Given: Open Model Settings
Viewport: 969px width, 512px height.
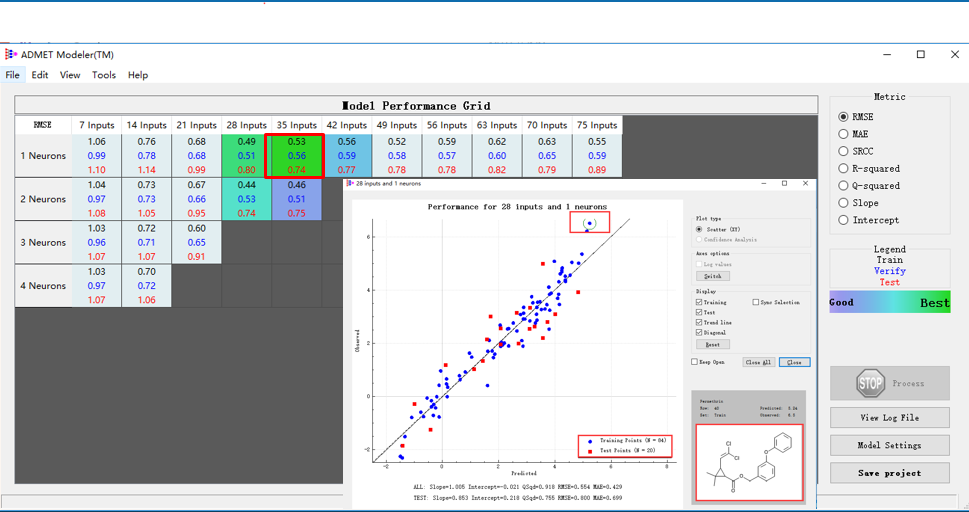Looking at the screenshot, I should 889,445.
